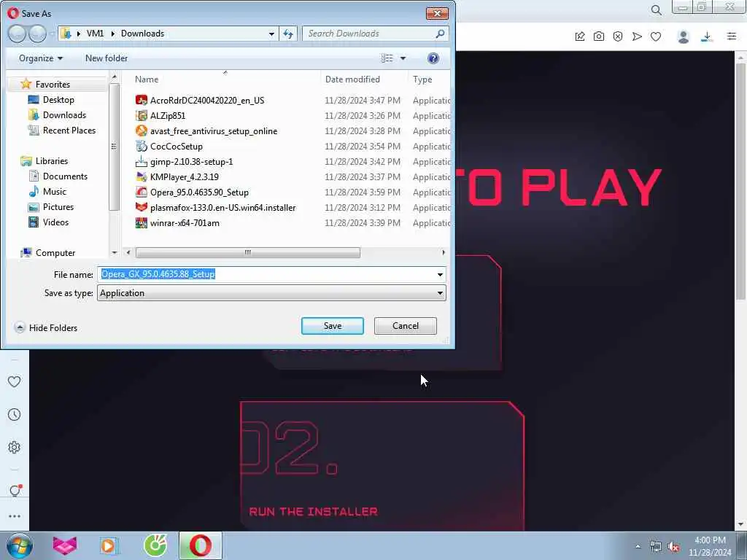The width and height of the screenshot is (747, 560).
Task: Select the Opera_95.0.4635.90_Setup file
Action: [199, 192]
